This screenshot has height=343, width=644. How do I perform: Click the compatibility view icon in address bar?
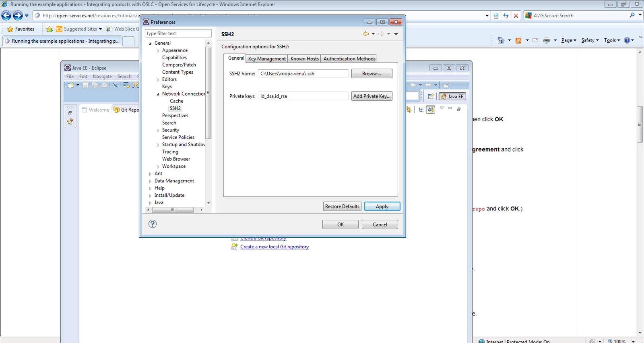click(496, 16)
